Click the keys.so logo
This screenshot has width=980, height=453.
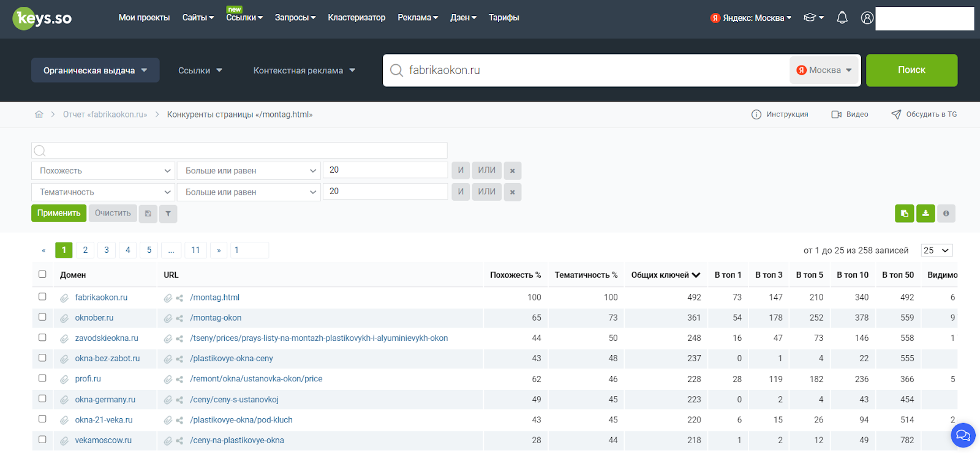coord(42,18)
